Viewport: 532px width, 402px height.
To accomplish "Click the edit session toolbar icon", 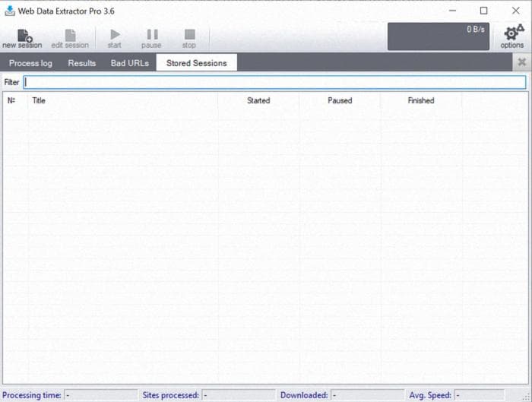I will point(70,39).
